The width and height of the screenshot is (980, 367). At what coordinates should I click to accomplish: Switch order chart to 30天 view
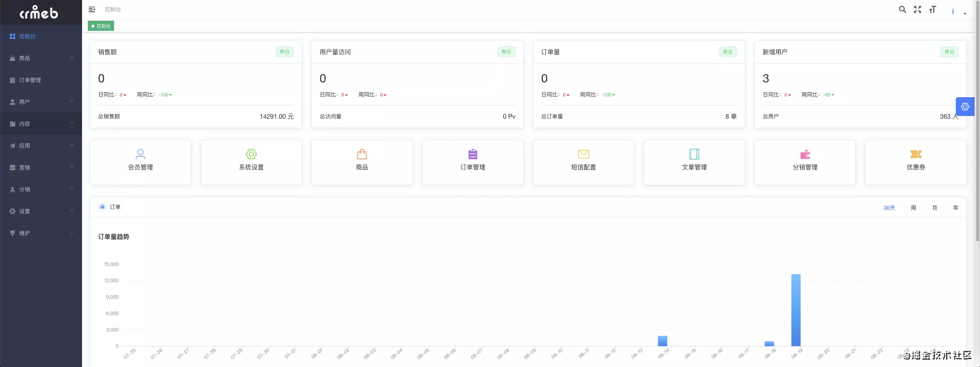tap(889, 208)
